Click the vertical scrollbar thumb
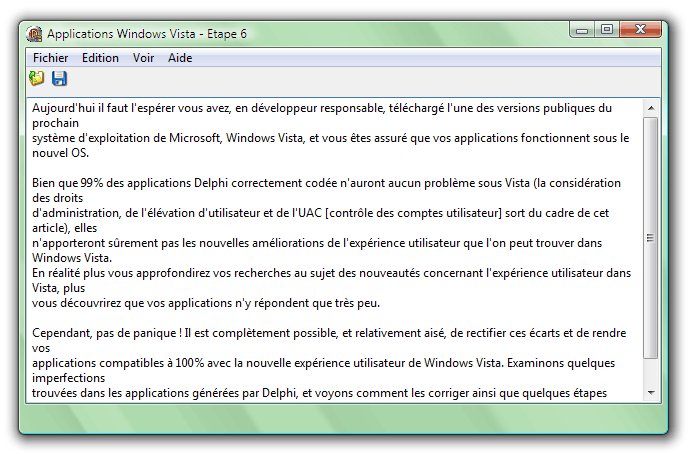Image resolution: width=692 pixels, height=454 pixels. pos(650,238)
